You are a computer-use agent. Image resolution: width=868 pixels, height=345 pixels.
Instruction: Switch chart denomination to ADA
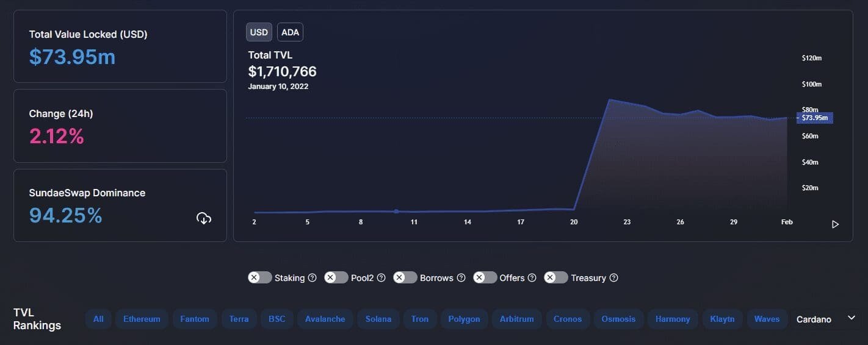coord(290,32)
